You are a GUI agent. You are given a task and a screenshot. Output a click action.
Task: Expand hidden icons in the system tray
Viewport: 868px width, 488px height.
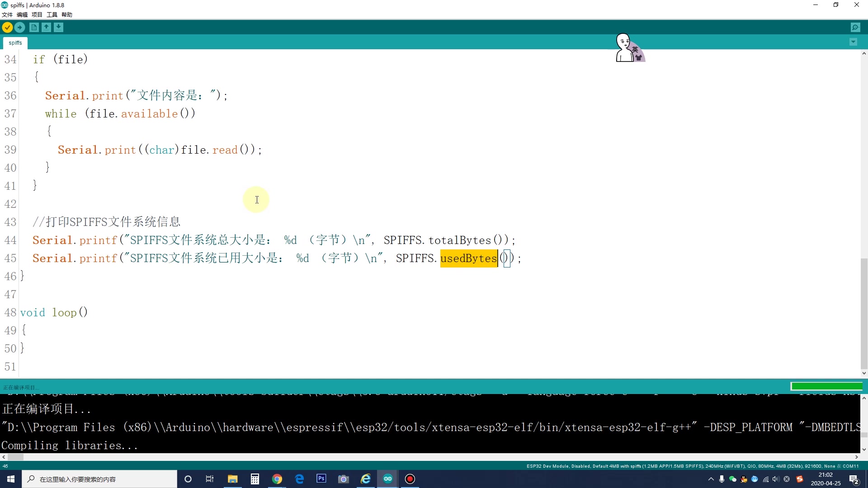711,479
